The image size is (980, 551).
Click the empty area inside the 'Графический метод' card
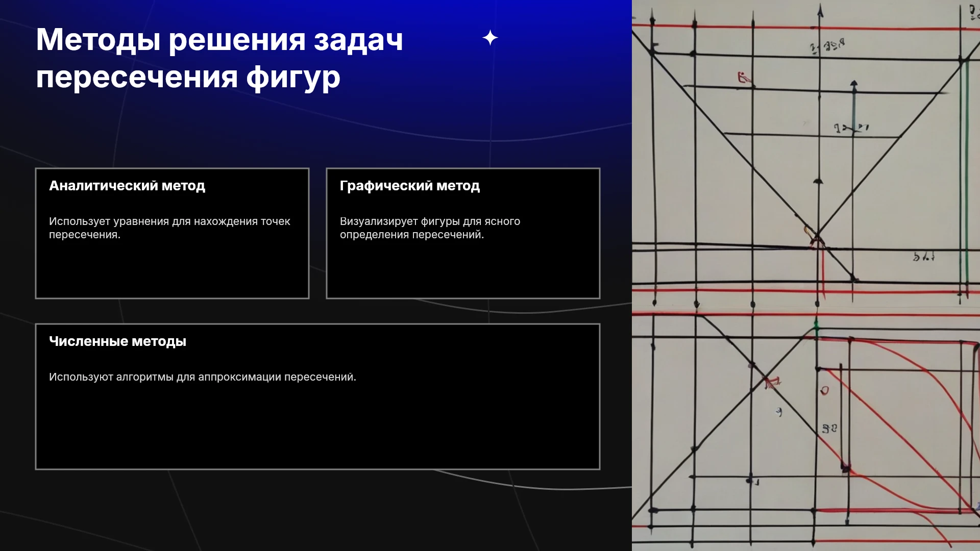[x=463, y=270]
